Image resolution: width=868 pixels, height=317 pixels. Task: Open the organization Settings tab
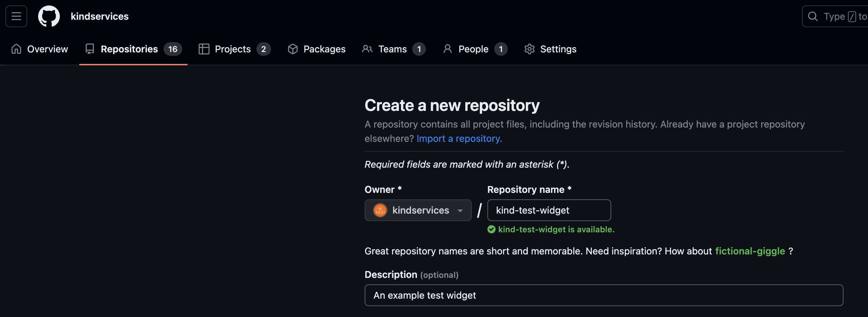[x=550, y=49]
